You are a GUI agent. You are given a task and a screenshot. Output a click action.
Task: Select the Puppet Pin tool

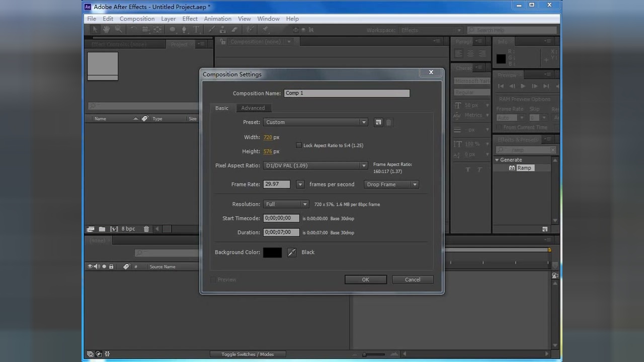tap(265, 29)
